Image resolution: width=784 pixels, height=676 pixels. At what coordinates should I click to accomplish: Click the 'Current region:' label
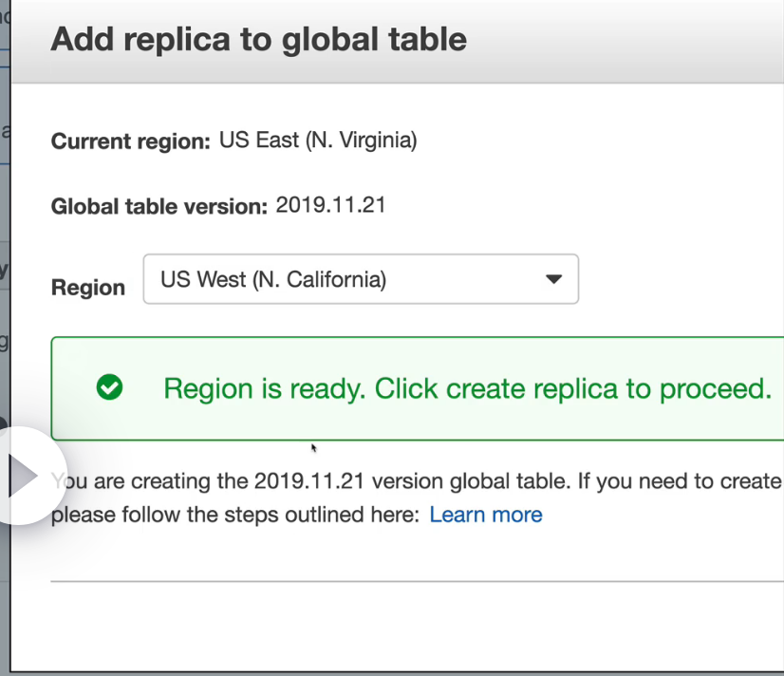tap(130, 142)
